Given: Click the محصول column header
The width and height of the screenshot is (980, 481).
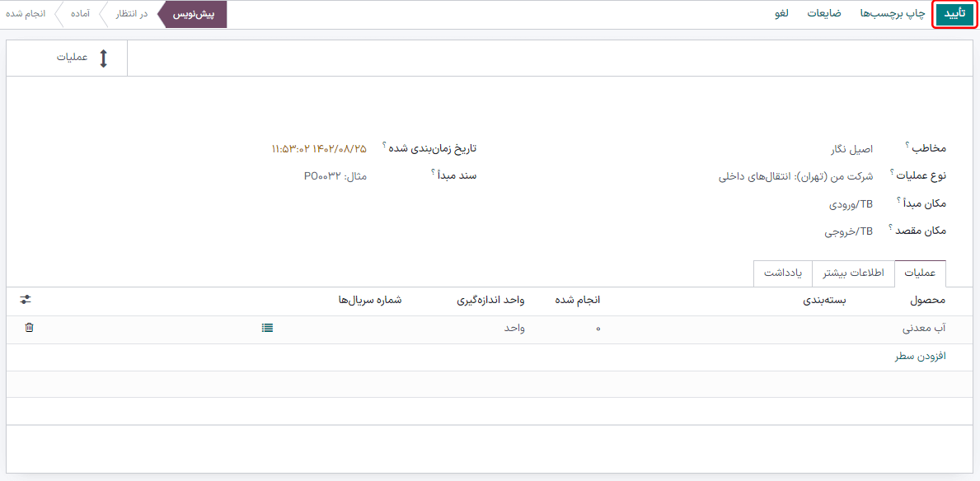Looking at the screenshot, I should click(x=926, y=301).
